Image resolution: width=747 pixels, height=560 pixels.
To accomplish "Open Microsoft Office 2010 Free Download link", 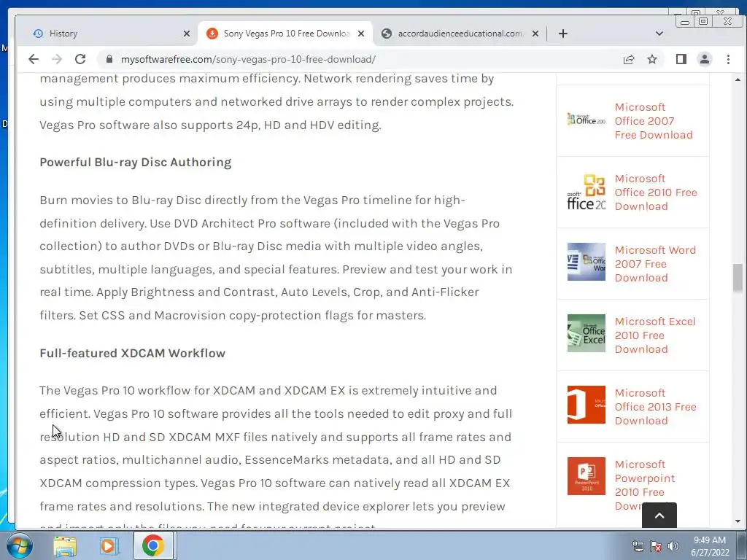I will pyautogui.click(x=656, y=192).
